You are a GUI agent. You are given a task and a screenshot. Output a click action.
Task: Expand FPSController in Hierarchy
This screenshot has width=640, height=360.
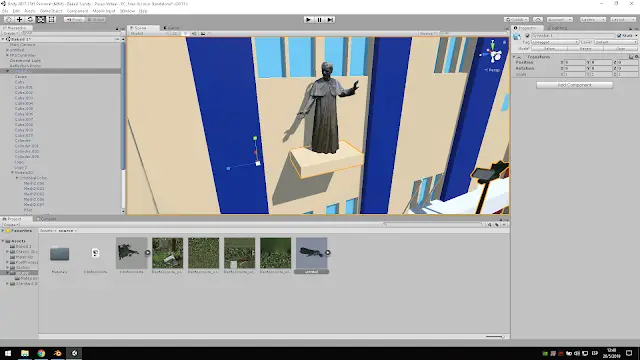pos(7,55)
